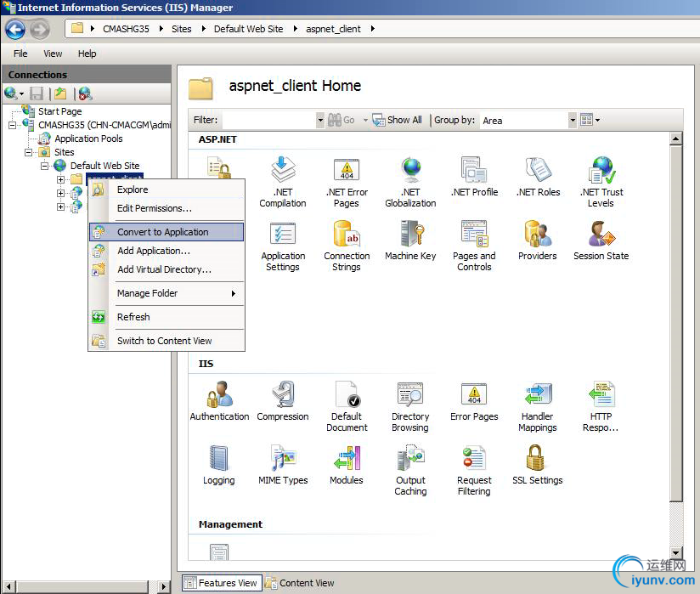Open Connection Strings feature
Screen dimensions: 700x594
click(347, 246)
